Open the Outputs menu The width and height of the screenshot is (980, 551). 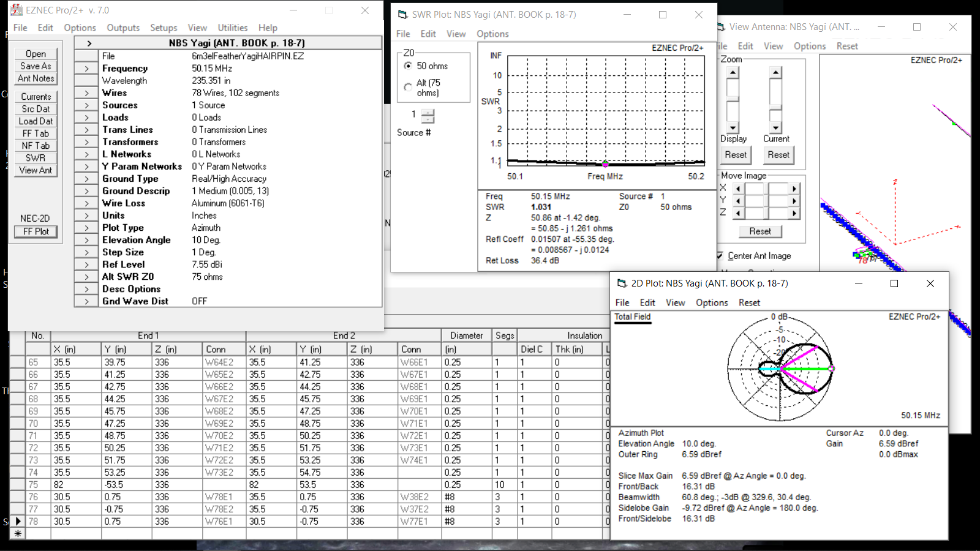pyautogui.click(x=123, y=28)
